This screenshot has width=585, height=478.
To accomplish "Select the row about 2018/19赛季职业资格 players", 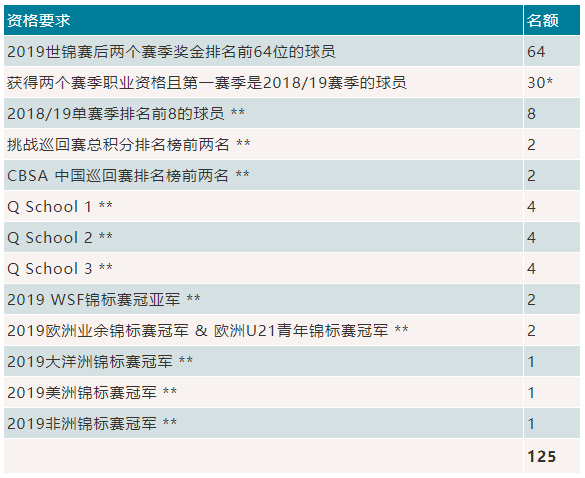I will coord(292,82).
